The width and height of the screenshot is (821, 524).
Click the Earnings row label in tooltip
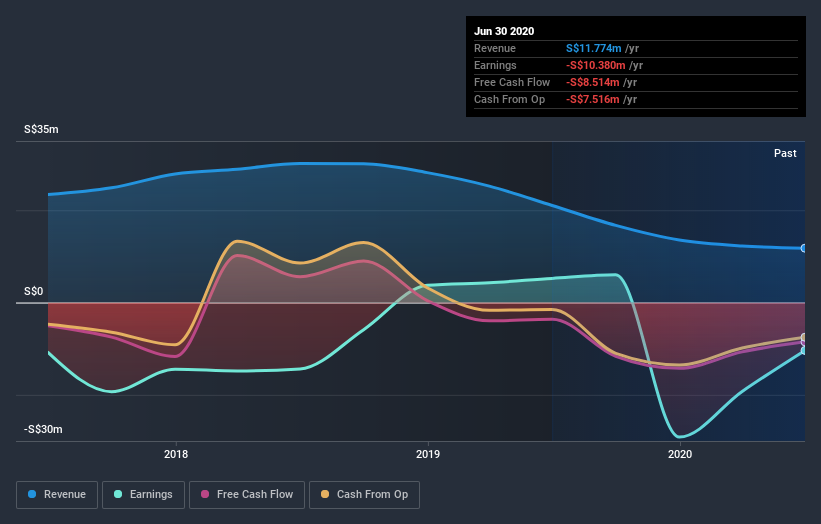pyautogui.click(x=495, y=65)
